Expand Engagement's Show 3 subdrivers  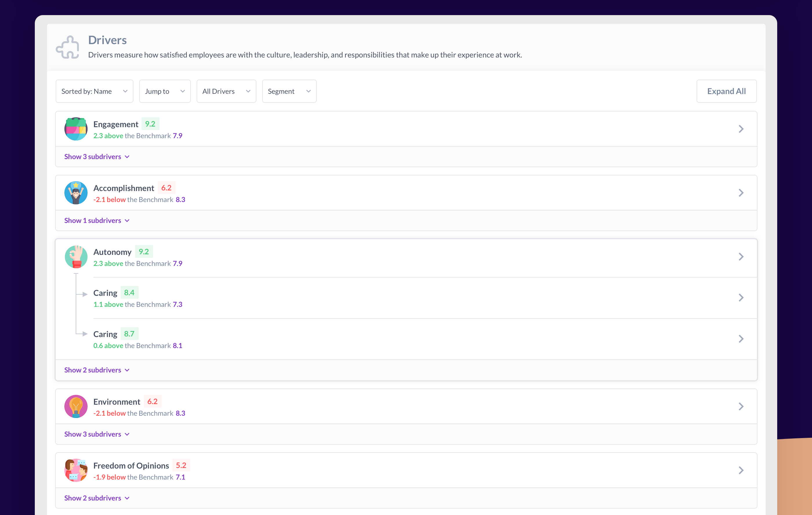[x=97, y=156]
